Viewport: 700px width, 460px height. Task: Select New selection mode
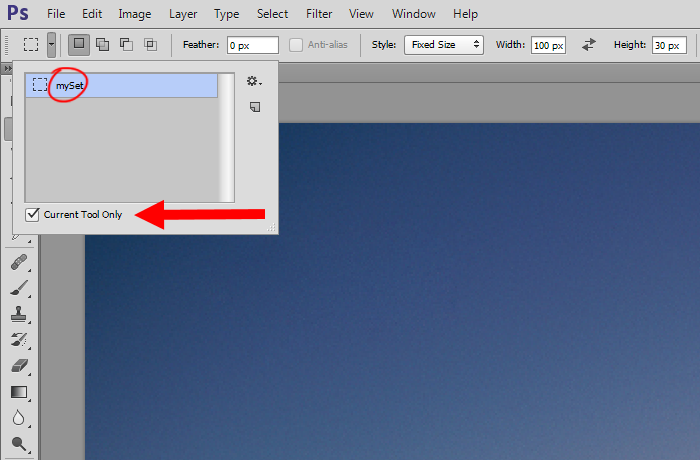(x=79, y=45)
